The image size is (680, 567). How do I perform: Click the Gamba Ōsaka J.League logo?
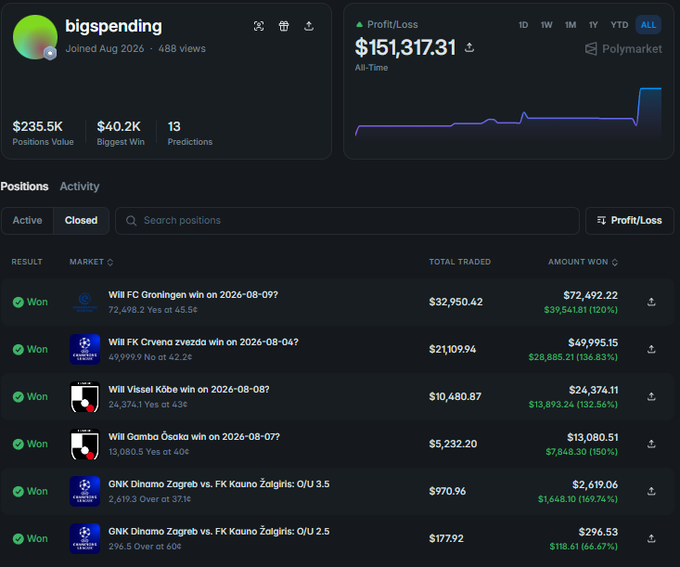(x=85, y=444)
